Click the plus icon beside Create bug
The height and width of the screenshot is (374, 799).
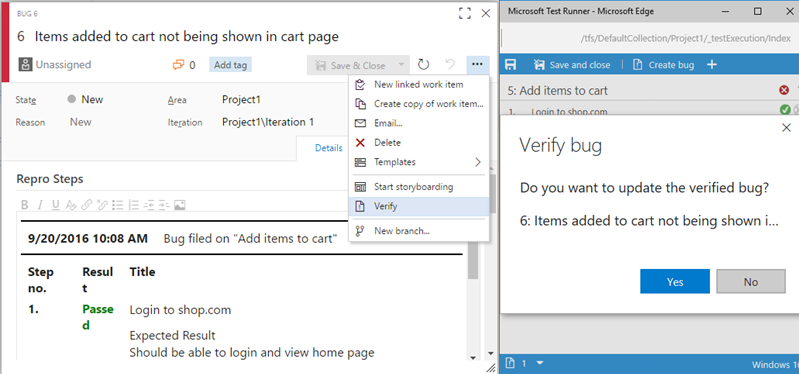click(x=712, y=65)
